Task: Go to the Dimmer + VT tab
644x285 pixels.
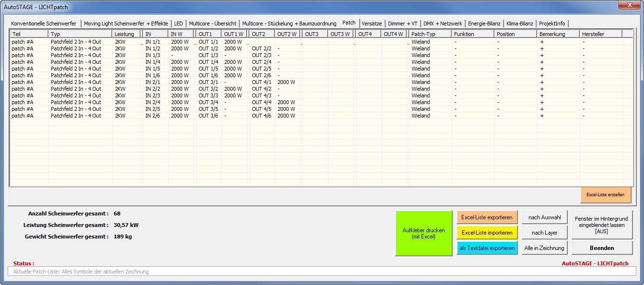Action: click(x=402, y=24)
